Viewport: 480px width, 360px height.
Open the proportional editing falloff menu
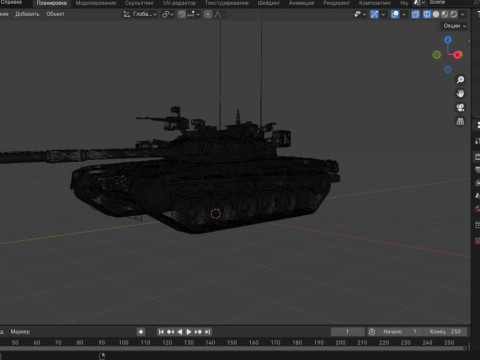[x=218, y=14]
